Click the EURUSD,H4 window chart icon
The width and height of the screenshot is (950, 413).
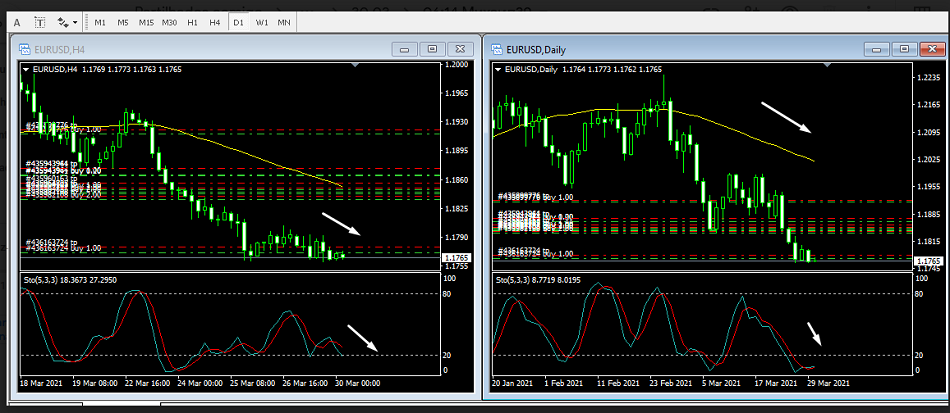pyautogui.click(x=25, y=48)
